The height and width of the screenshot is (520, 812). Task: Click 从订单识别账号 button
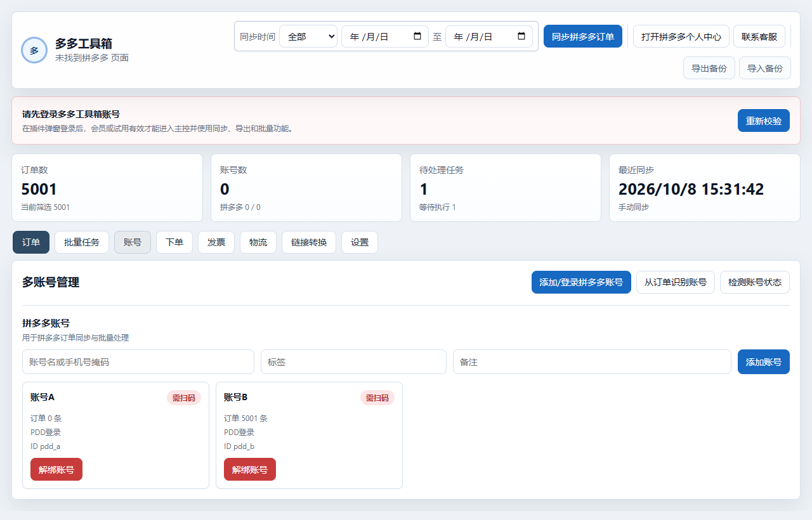[676, 282]
